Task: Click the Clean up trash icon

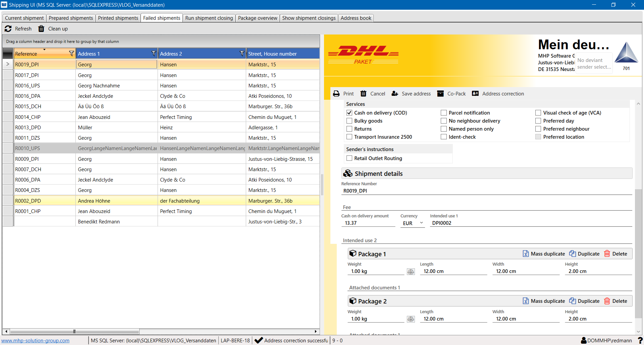Action: coord(41,29)
